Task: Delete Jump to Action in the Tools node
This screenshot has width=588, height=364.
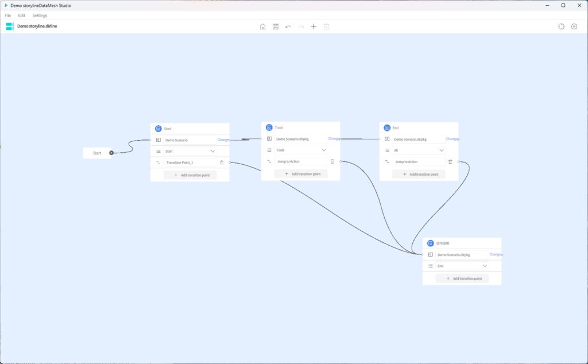Action: pos(332,161)
